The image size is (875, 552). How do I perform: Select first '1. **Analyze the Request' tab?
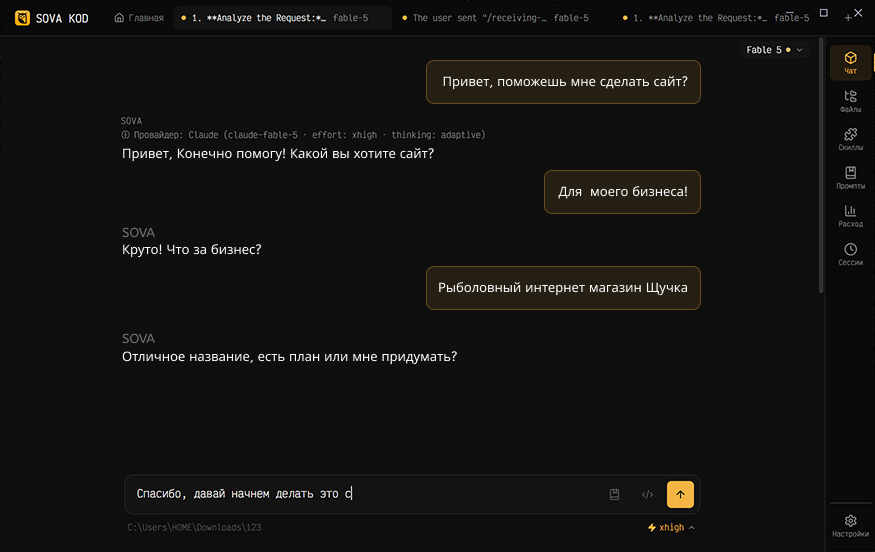click(x=282, y=18)
